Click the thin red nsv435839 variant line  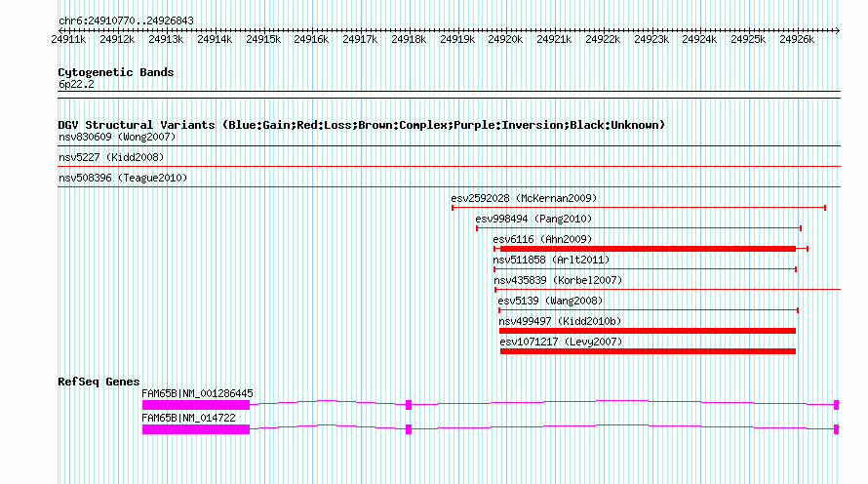(668, 290)
